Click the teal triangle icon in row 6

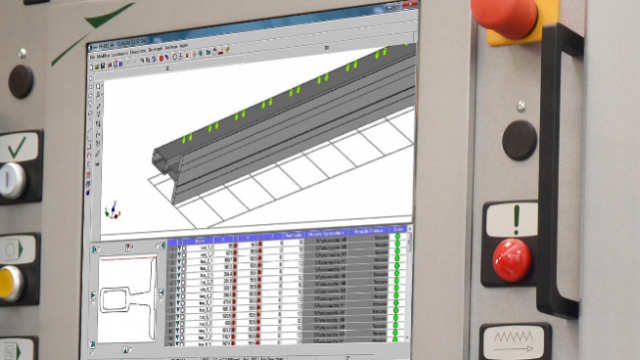coord(178,282)
